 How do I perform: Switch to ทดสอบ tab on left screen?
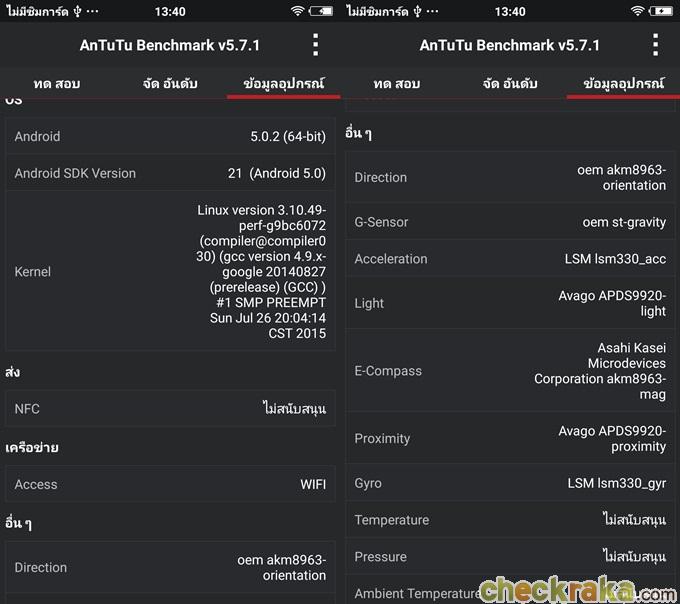tap(57, 84)
